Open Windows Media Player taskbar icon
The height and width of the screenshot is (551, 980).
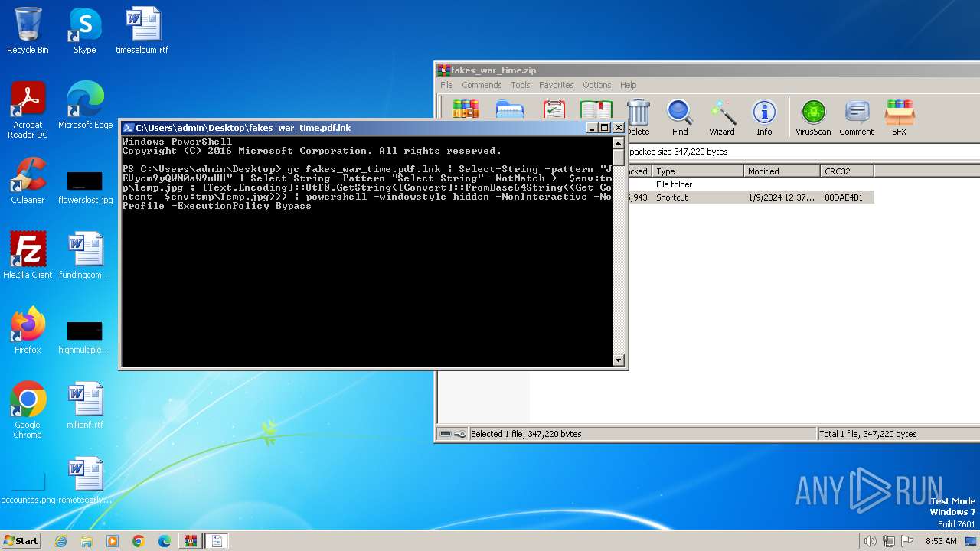coord(113,541)
